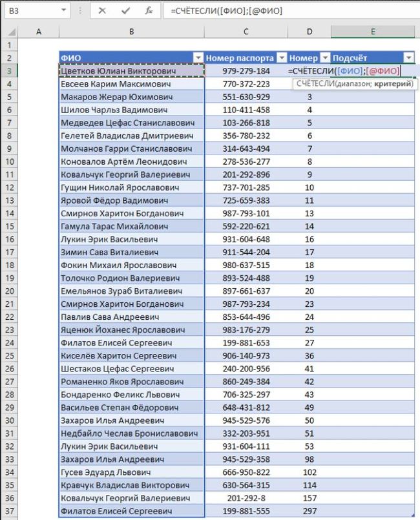Click cell Толочко Родион Валериевич
Viewport: 420px width, 520px height.
tap(132, 278)
